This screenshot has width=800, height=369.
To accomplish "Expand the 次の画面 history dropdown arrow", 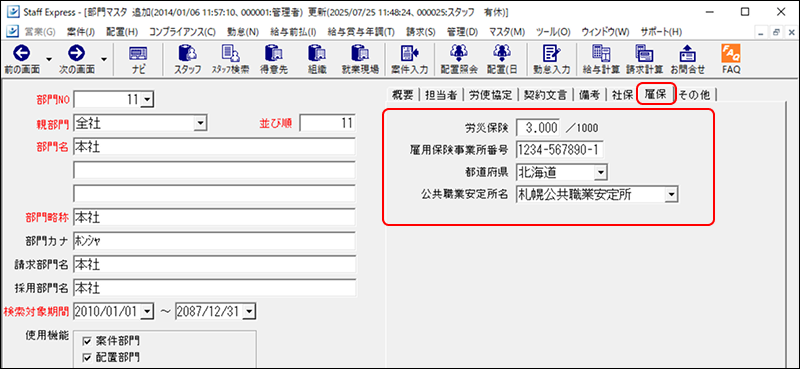I will pyautogui.click(x=104, y=59).
